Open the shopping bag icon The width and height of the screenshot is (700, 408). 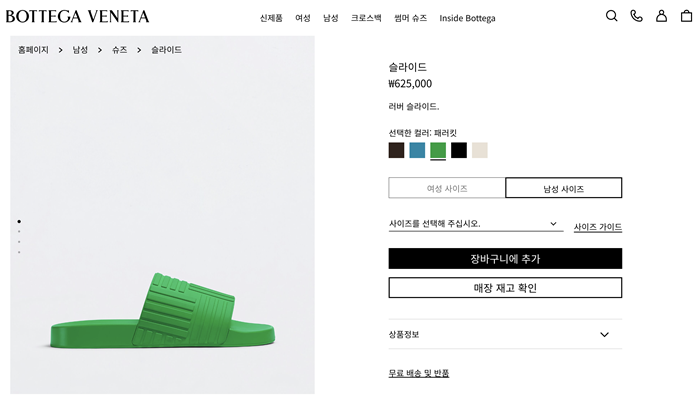(686, 16)
